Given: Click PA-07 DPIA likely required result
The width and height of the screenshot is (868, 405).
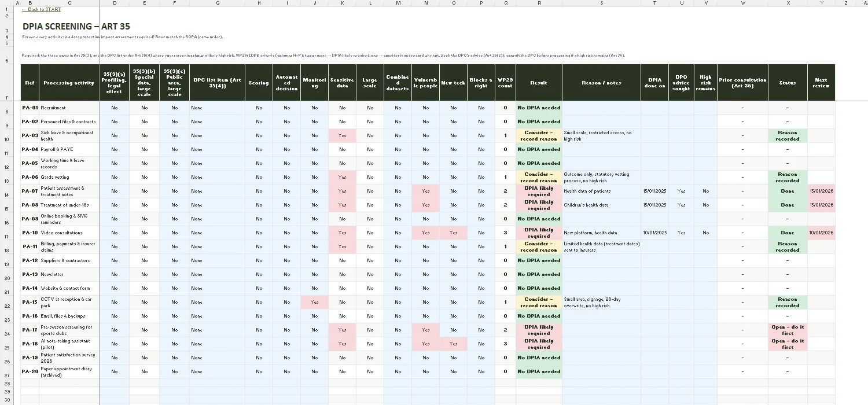Looking at the screenshot, I should 539,192.
